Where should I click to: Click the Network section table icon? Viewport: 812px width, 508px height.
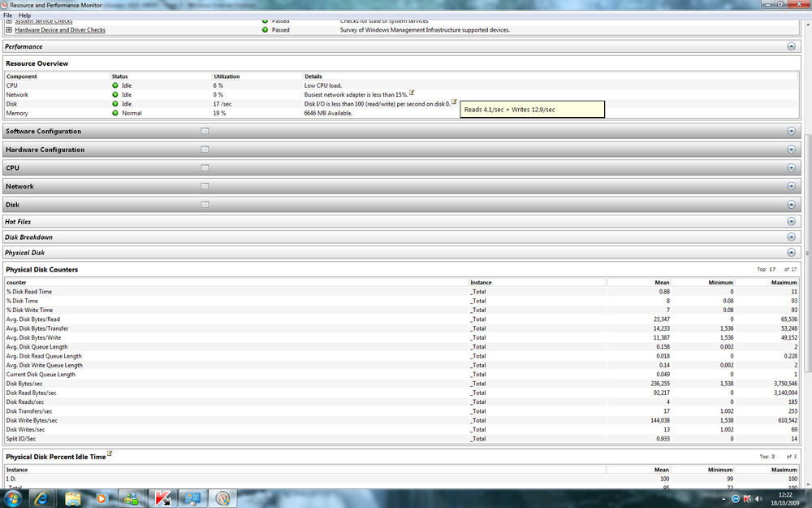tap(205, 186)
